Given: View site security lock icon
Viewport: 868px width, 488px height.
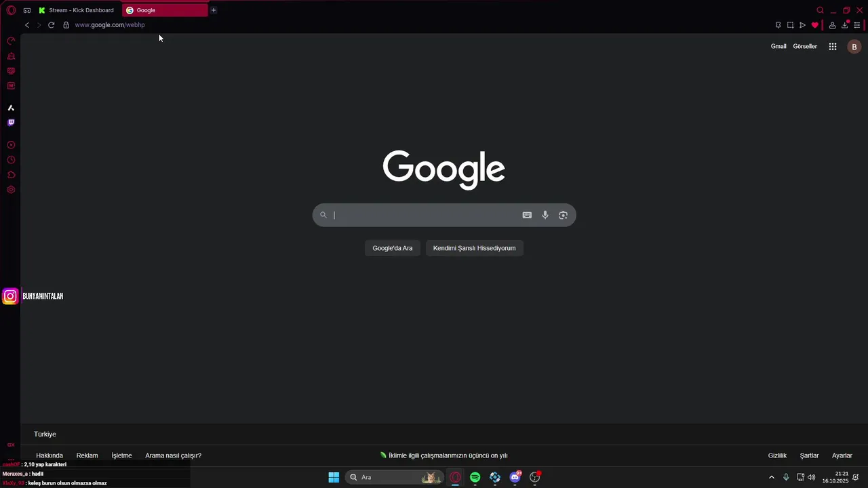Looking at the screenshot, I should [x=66, y=25].
